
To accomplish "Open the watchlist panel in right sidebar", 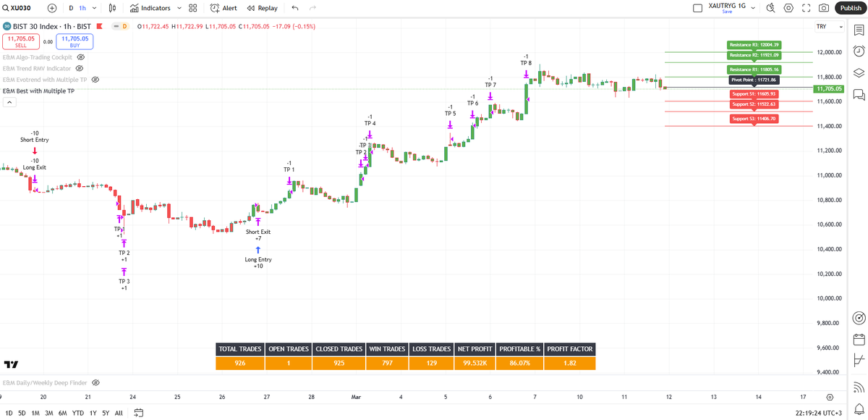I will [859, 30].
